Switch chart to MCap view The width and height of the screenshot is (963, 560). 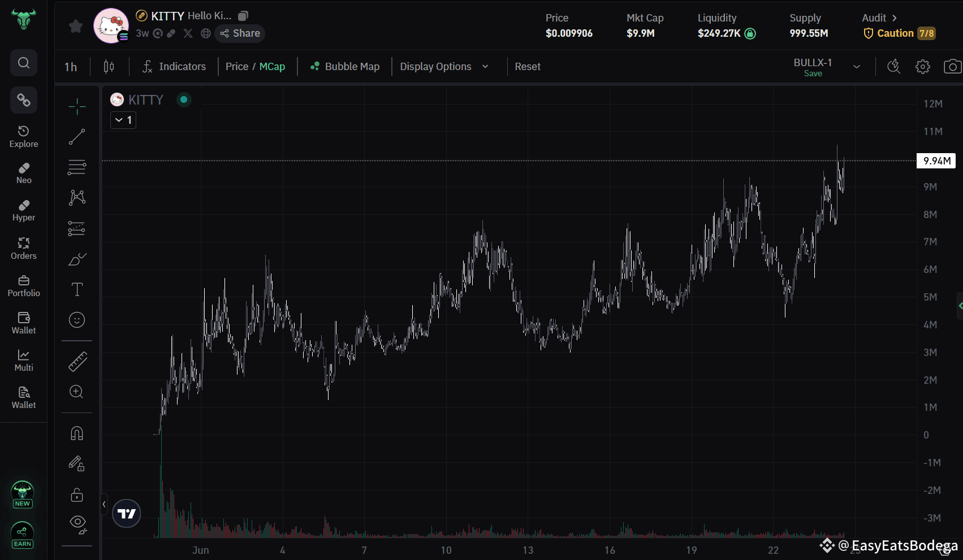(x=272, y=67)
